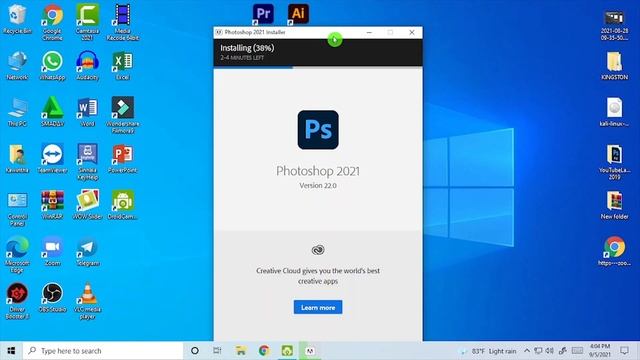Open the Recycle Bin desktop icon
The image size is (640, 360).
pyautogui.click(x=17, y=19)
